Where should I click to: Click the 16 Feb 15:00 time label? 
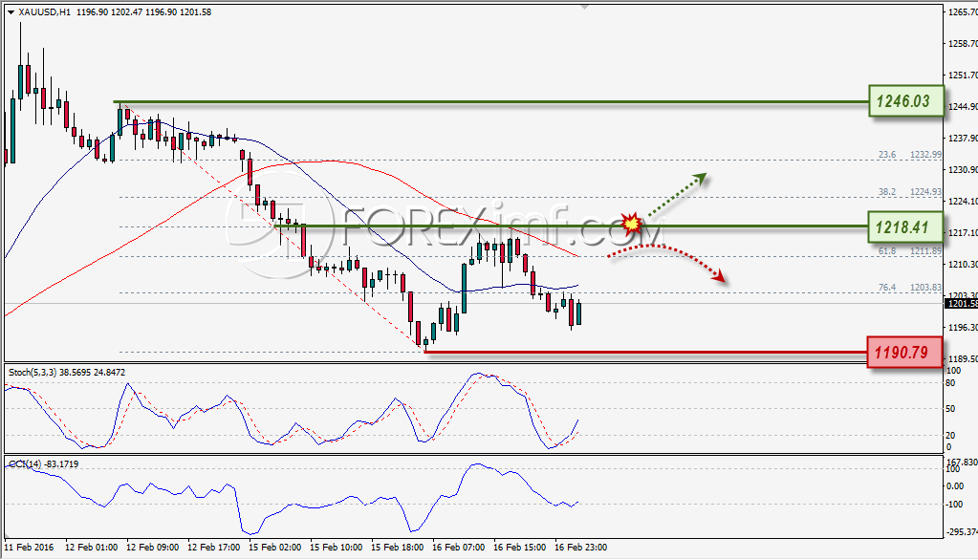[519, 547]
